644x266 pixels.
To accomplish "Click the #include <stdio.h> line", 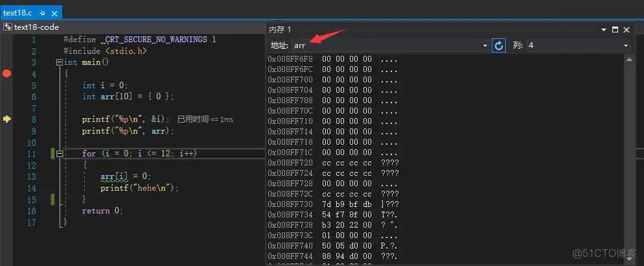I will (x=106, y=51).
